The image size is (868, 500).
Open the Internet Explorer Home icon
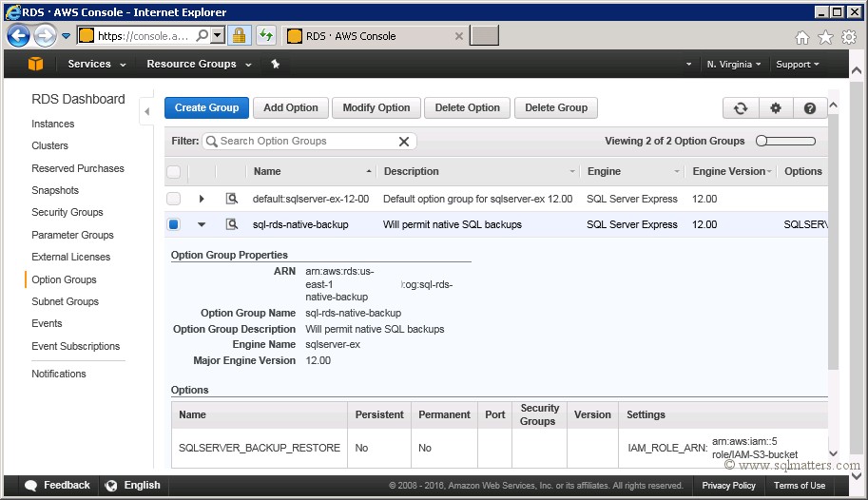click(x=801, y=38)
